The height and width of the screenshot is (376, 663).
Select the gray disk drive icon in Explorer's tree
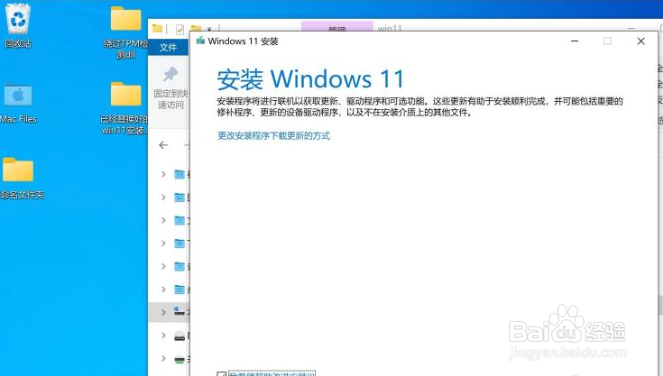[180, 336]
